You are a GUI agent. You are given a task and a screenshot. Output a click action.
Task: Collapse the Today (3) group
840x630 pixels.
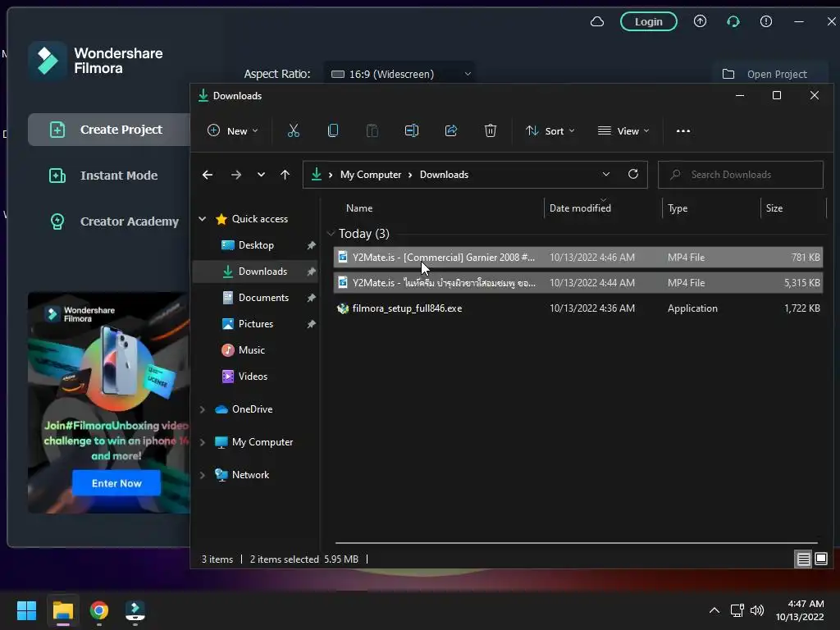pos(331,234)
